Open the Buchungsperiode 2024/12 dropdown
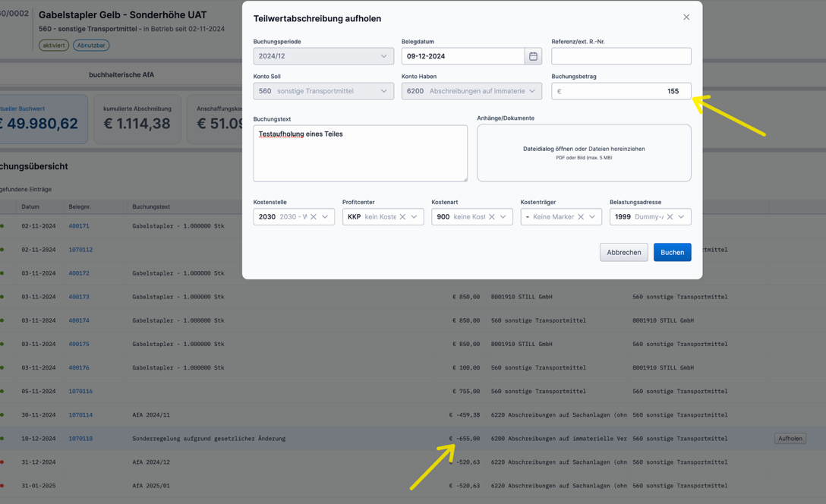 click(x=323, y=56)
